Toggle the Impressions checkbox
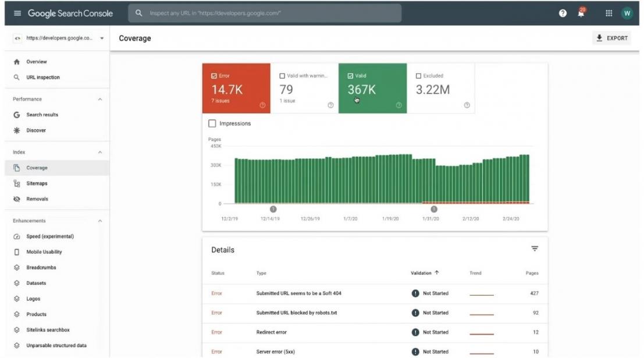Image resolution: width=644 pixels, height=358 pixels. [x=212, y=123]
